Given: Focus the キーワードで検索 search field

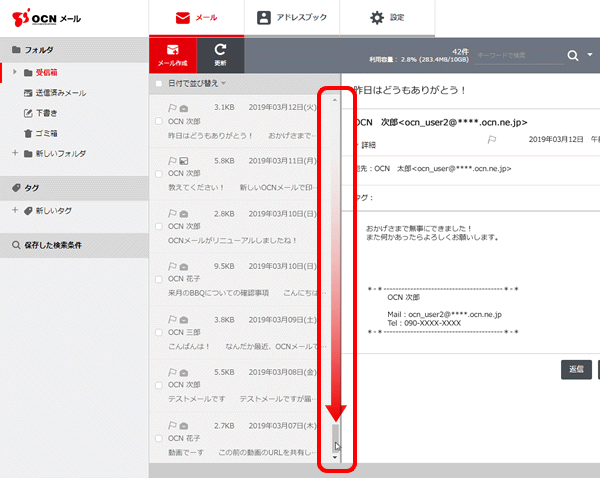Looking at the screenshot, I should (520, 55).
